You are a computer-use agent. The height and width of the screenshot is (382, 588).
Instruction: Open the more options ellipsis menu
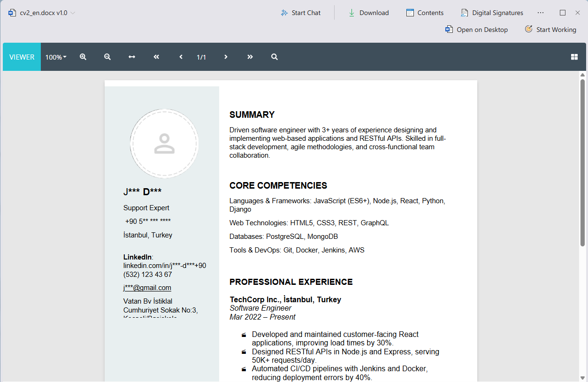click(x=541, y=13)
